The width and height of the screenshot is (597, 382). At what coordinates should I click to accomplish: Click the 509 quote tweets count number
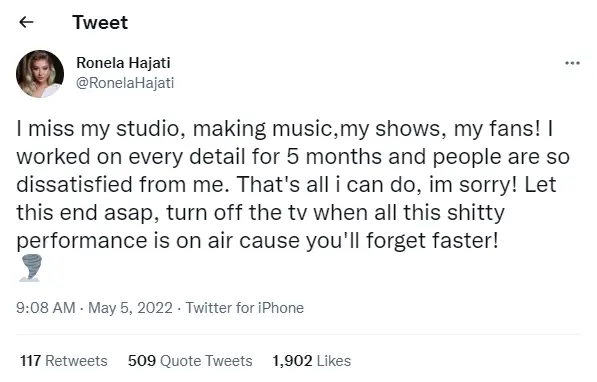pos(142,361)
